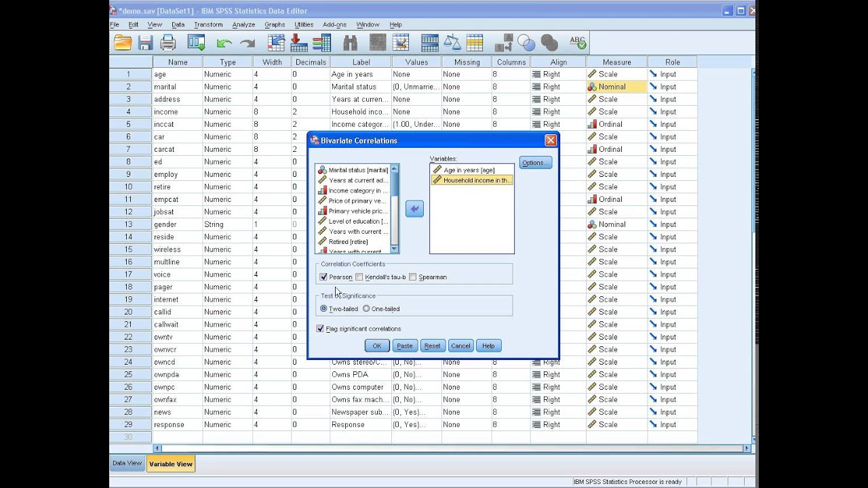The width and height of the screenshot is (868, 488).
Task: Click horizontal scrollbar left arrow in data editor
Action: coord(158,448)
